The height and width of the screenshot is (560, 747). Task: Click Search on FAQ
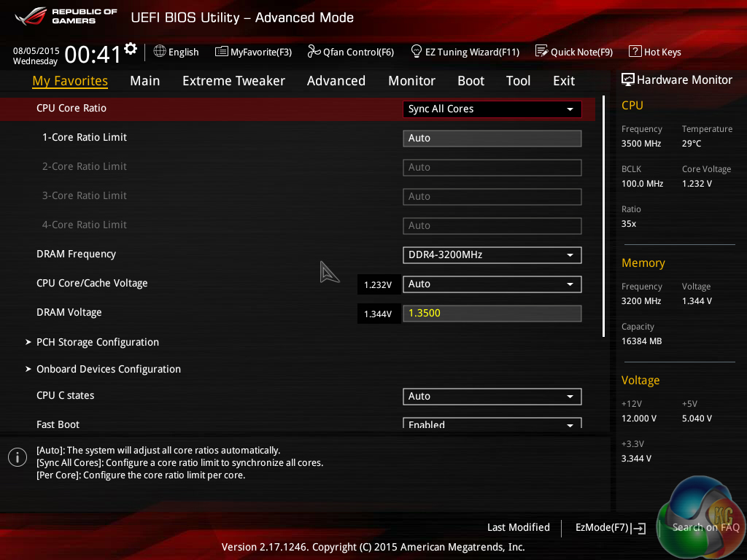705,527
